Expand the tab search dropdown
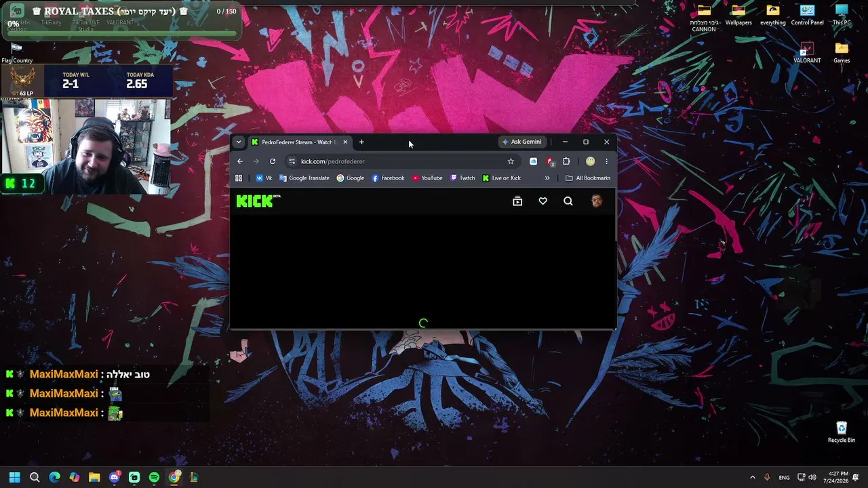This screenshot has height=488, width=868. pyautogui.click(x=239, y=142)
